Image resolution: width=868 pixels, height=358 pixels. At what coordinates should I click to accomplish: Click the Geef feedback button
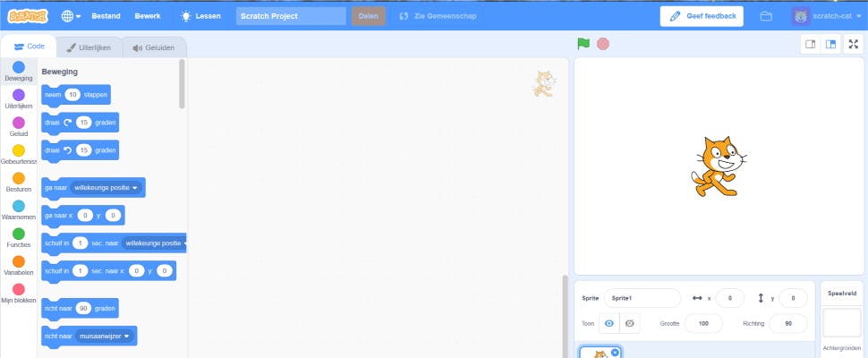[x=702, y=16]
